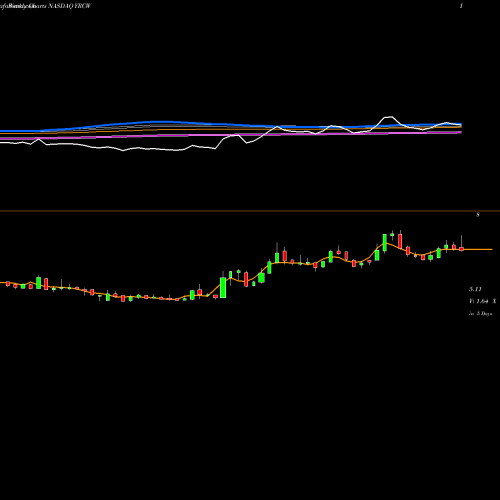Click the price value 5.11 label
Viewport: 500px width, 500px height.
[x=475, y=289]
